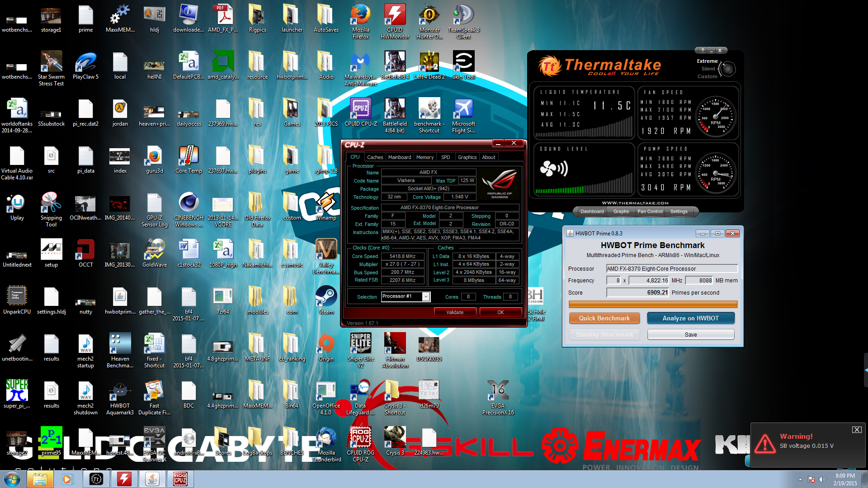Launch the Sniper Elite V2 desktop icon
This screenshot has height=488, width=868.
tap(360, 350)
